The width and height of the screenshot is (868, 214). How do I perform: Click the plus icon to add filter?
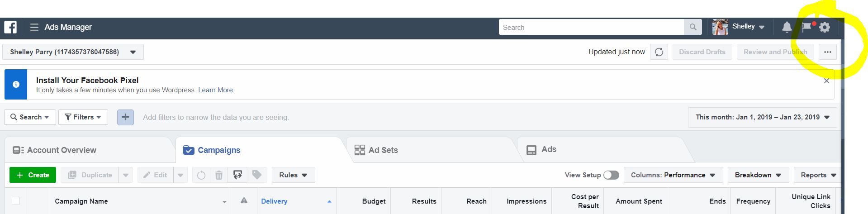(125, 117)
